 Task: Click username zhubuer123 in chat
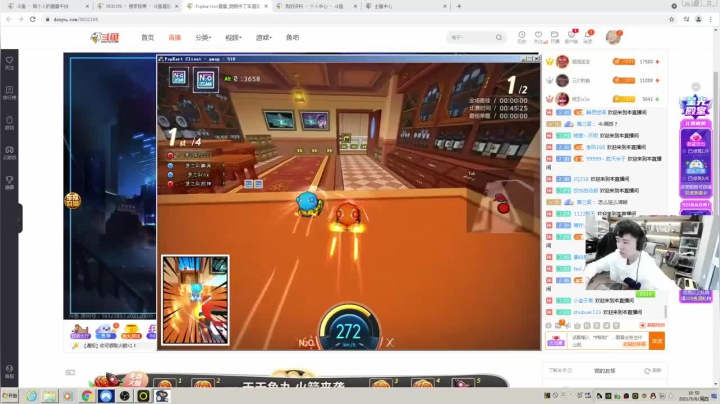[587, 312]
